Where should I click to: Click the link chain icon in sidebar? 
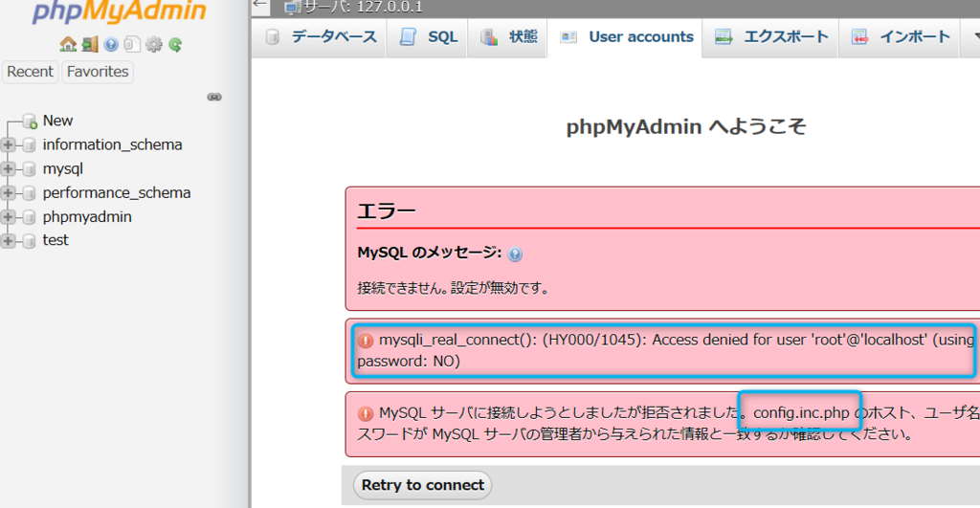coord(214,97)
